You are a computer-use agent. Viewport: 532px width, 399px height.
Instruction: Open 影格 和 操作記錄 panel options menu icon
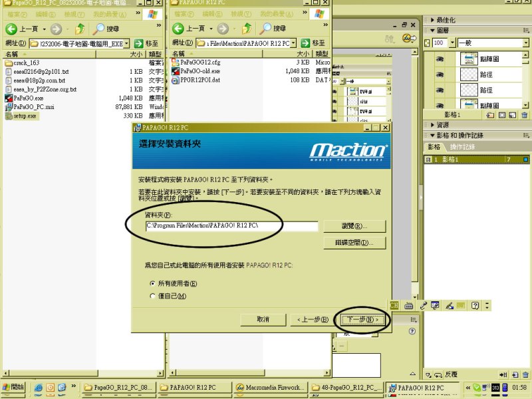point(526,136)
